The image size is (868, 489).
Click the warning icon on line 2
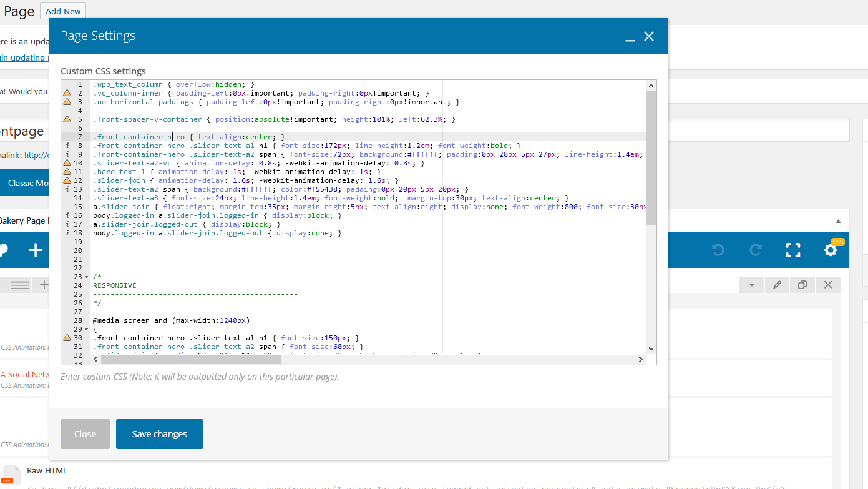click(67, 93)
